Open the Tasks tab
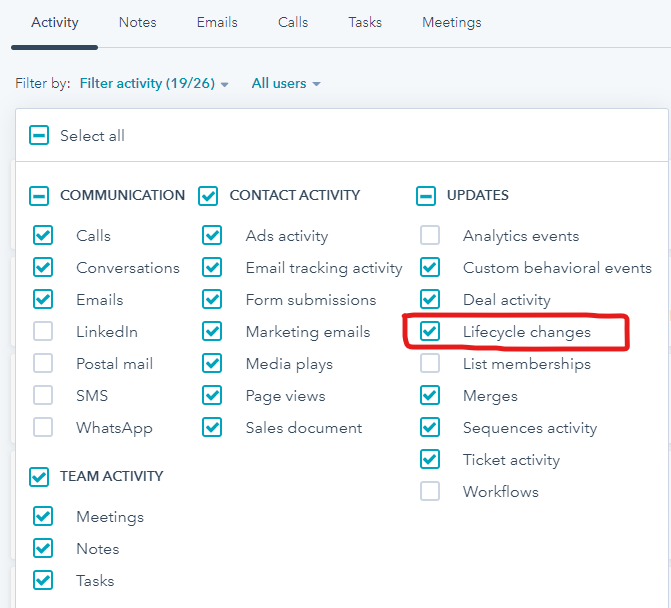Screen dimensions: 671x608 tap(365, 22)
